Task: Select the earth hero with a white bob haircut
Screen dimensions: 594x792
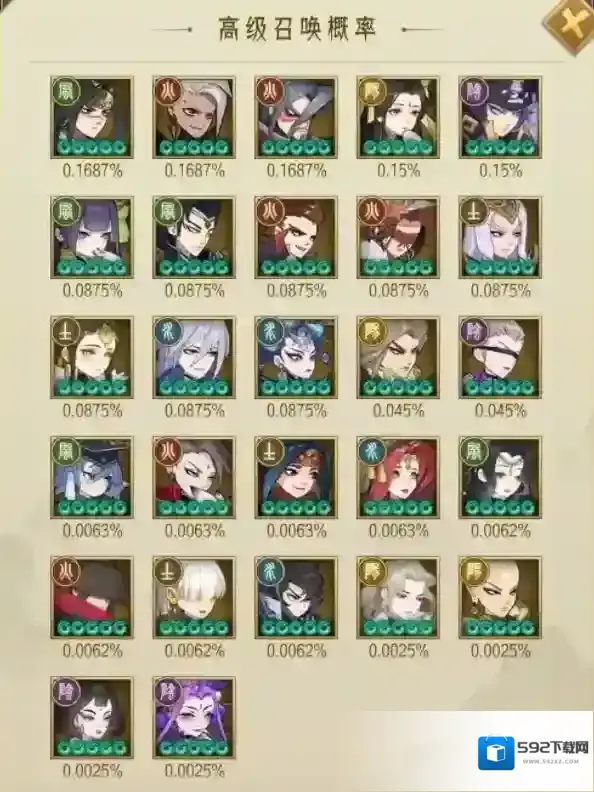Action: [194, 598]
